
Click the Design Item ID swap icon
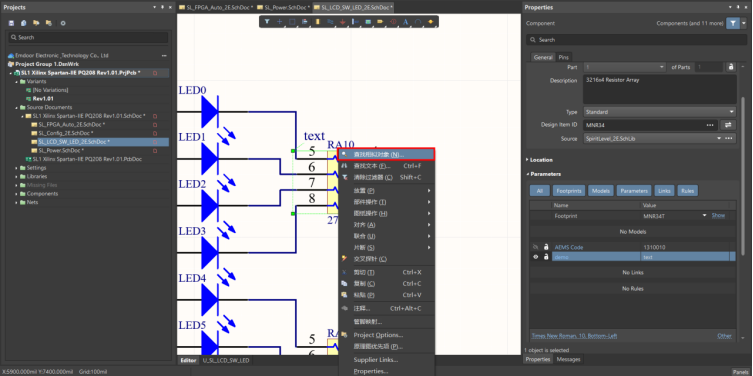point(728,125)
